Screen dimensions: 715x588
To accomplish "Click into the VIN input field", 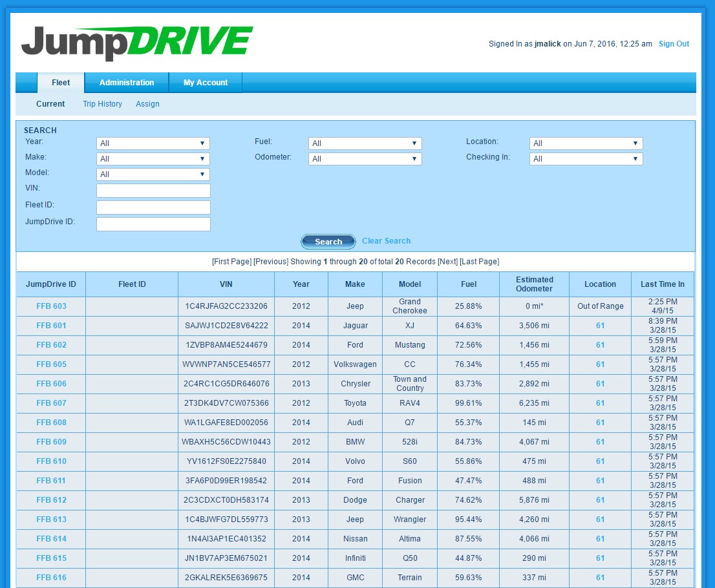I will [153, 191].
